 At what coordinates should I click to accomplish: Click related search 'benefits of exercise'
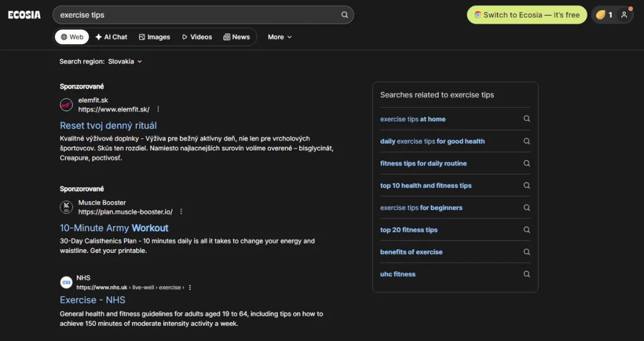click(411, 252)
